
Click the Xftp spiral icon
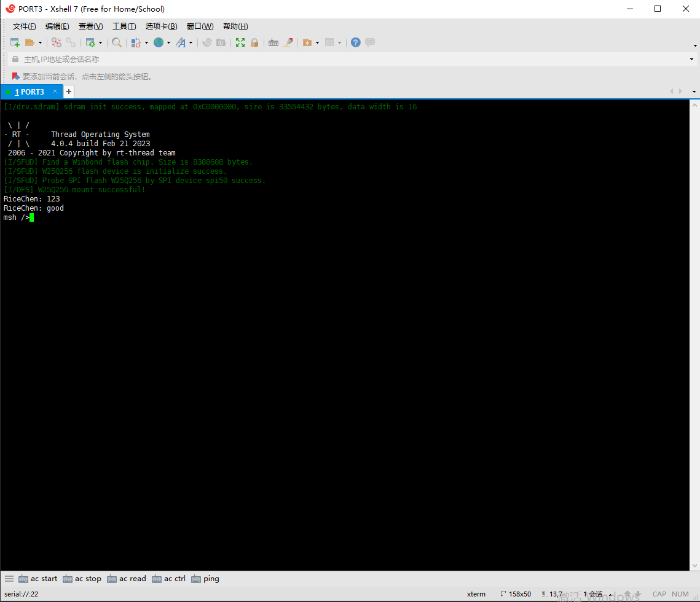pyautogui.click(x=206, y=42)
